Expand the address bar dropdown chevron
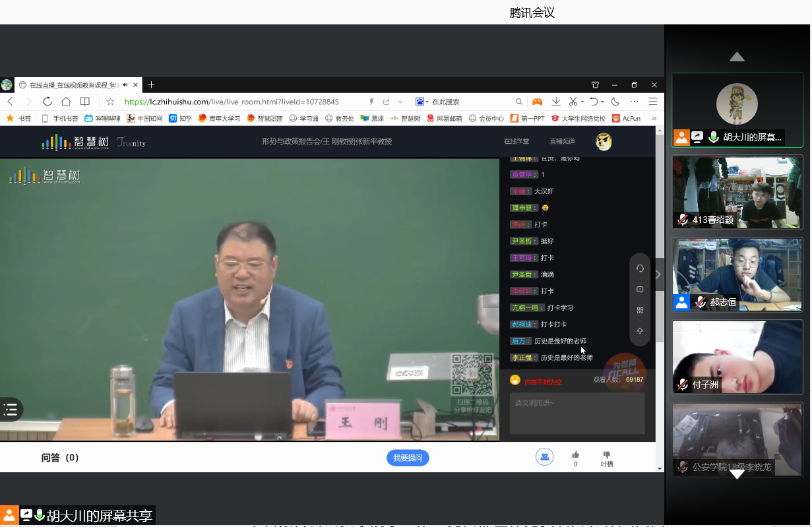The image size is (812, 527). 400,102
